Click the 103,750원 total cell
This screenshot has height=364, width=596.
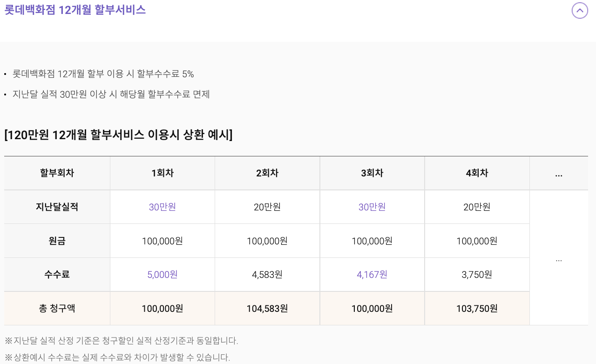click(x=477, y=308)
